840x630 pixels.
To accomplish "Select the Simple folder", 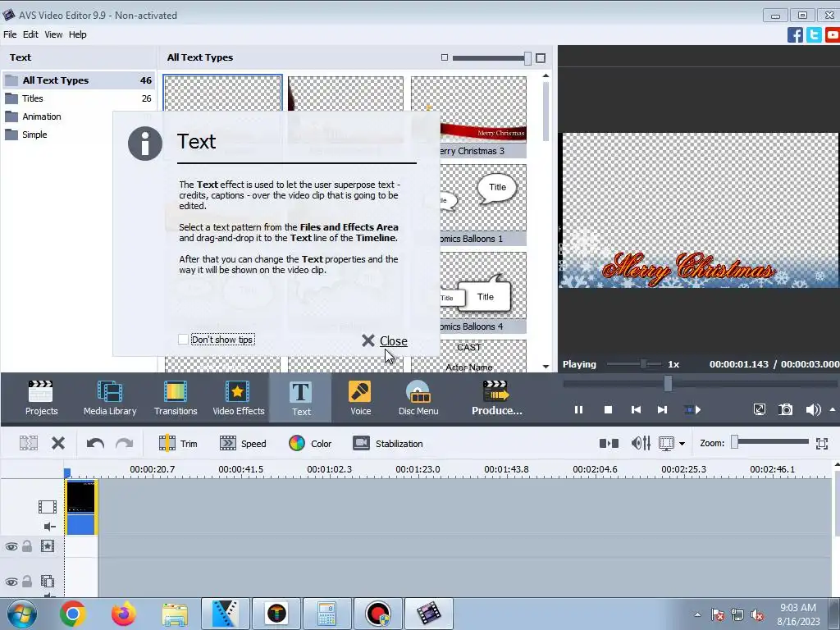I will (x=79, y=135).
